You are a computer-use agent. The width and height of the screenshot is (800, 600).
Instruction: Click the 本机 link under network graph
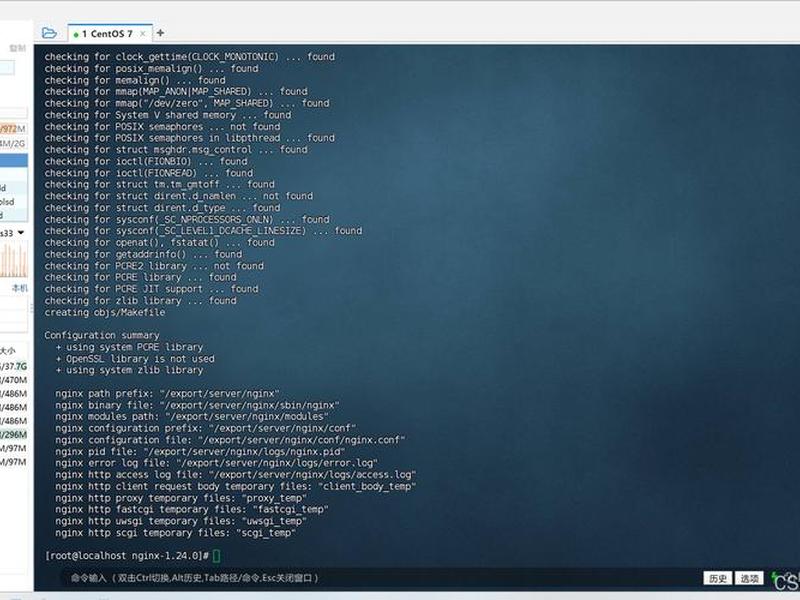click(19, 288)
